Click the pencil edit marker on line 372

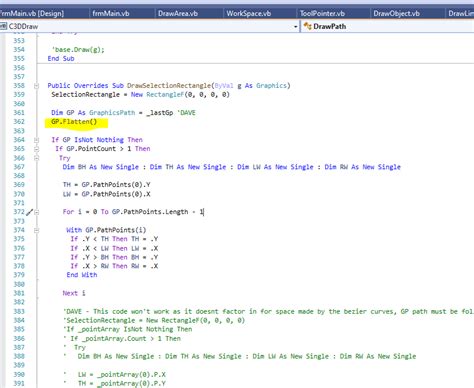tap(29, 212)
